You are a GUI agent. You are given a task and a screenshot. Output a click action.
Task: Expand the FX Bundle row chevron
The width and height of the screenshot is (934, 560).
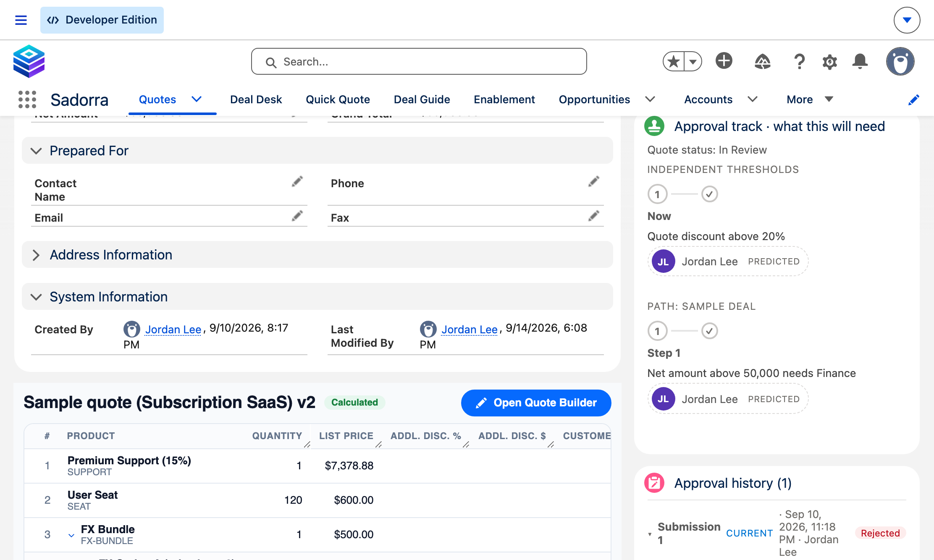[x=71, y=535]
